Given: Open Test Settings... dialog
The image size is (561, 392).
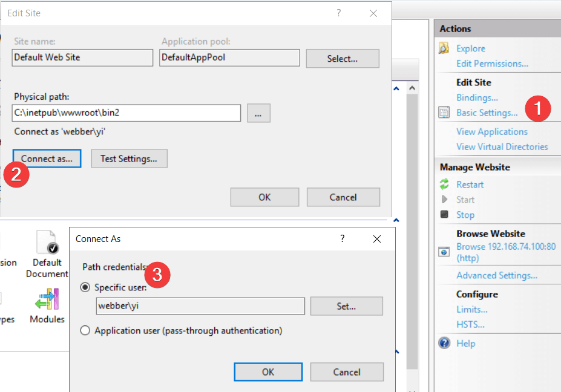Looking at the screenshot, I should pos(129,158).
